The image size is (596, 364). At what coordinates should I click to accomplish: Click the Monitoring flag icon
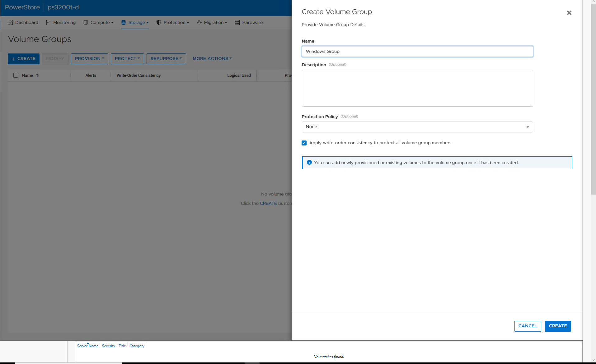48,22
